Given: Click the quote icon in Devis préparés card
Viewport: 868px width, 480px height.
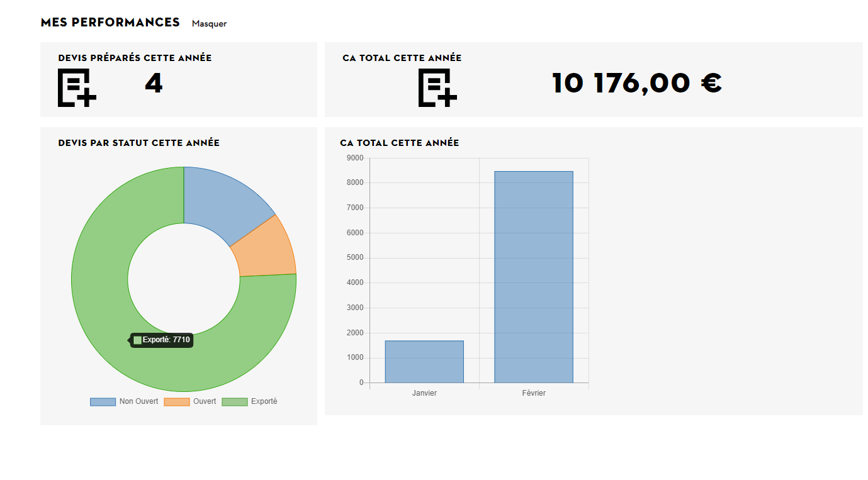Looking at the screenshot, I should tap(77, 87).
